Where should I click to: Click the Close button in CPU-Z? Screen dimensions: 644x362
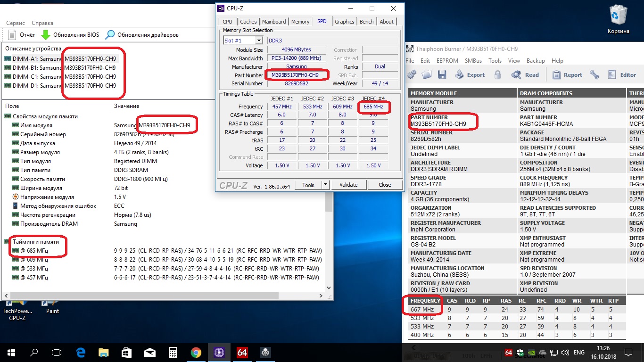[x=385, y=185]
